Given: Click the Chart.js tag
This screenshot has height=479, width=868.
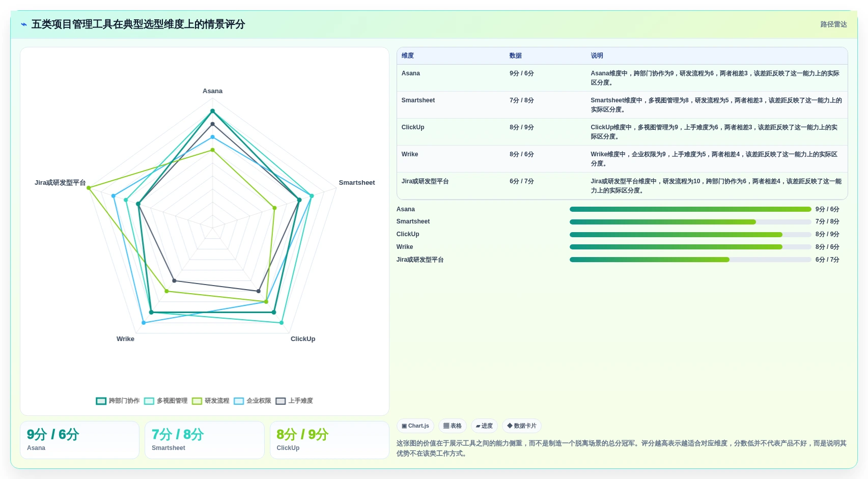Looking at the screenshot, I should (415, 426).
